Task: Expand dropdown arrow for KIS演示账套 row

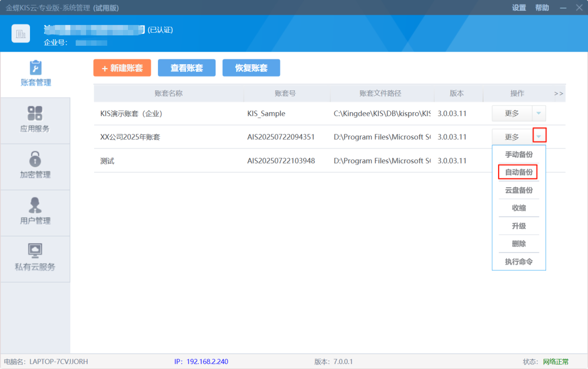Action: click(x=538, y=113)
